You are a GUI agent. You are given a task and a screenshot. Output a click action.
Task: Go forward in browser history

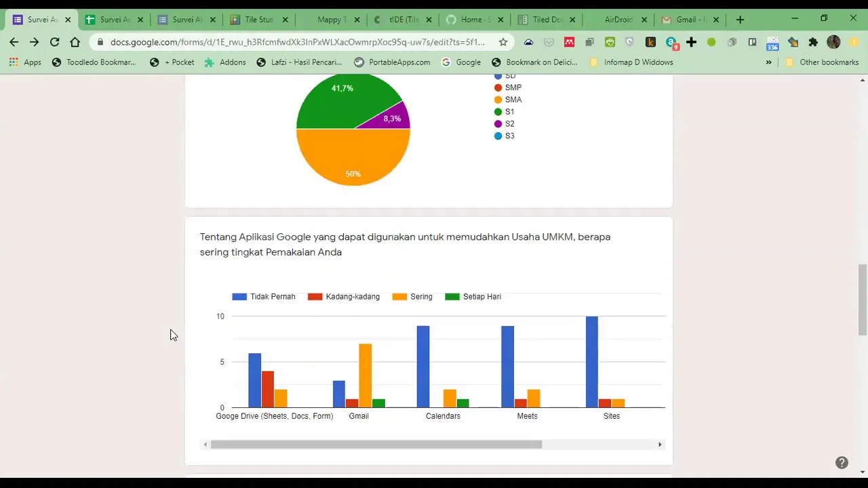tap(35, 42)
